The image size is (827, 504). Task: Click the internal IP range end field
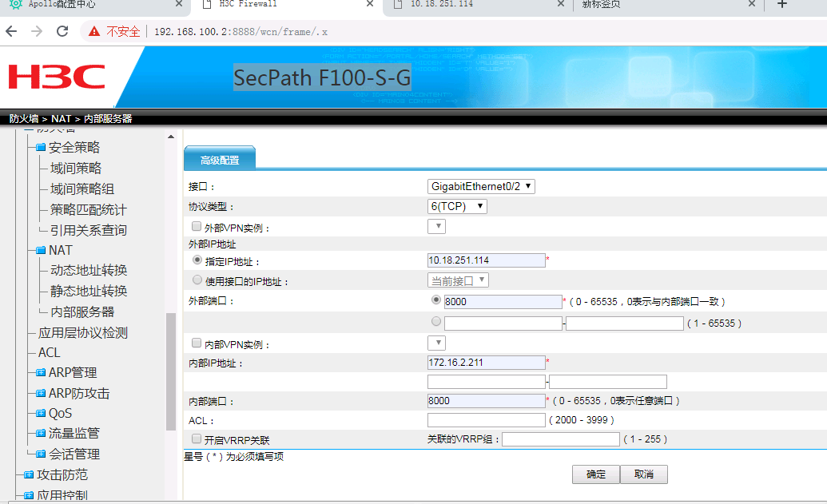[607, 382]
